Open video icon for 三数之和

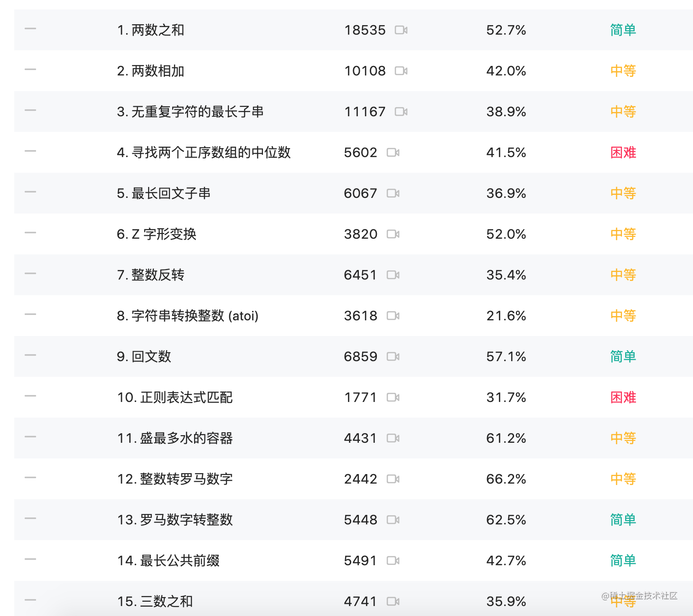click(393, 601)
